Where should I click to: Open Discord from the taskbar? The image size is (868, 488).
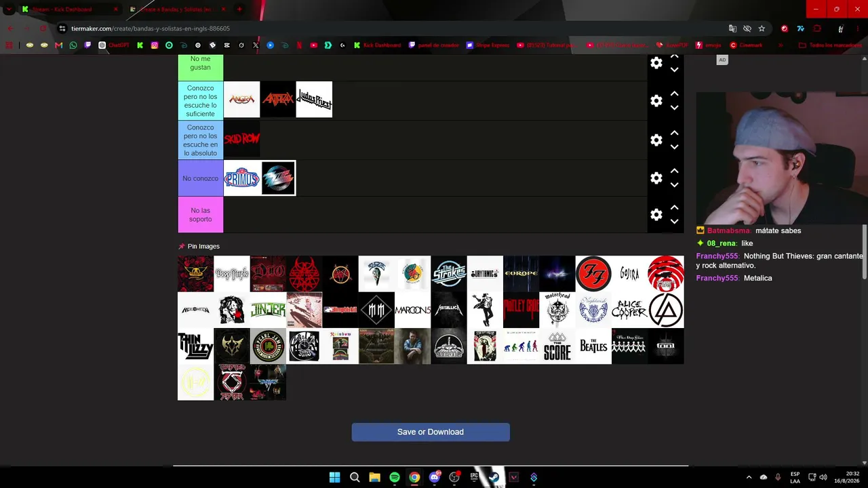435,477
